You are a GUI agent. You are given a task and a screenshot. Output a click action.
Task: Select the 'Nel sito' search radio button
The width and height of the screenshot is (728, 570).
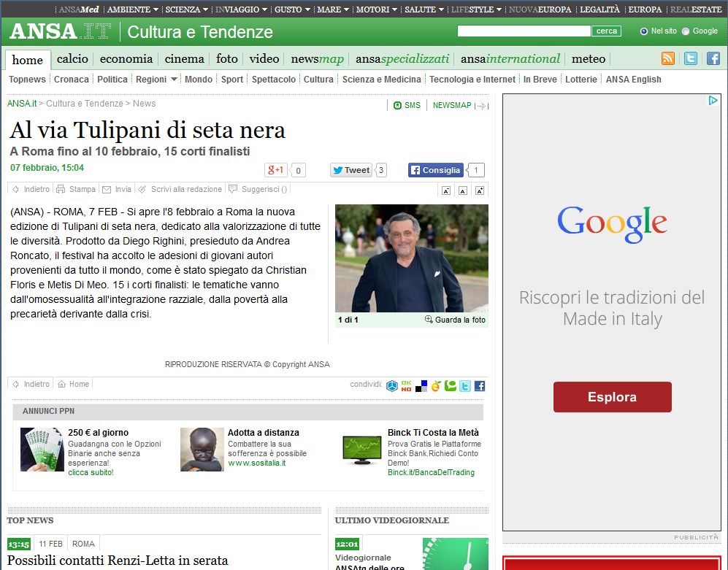(643, 31)
